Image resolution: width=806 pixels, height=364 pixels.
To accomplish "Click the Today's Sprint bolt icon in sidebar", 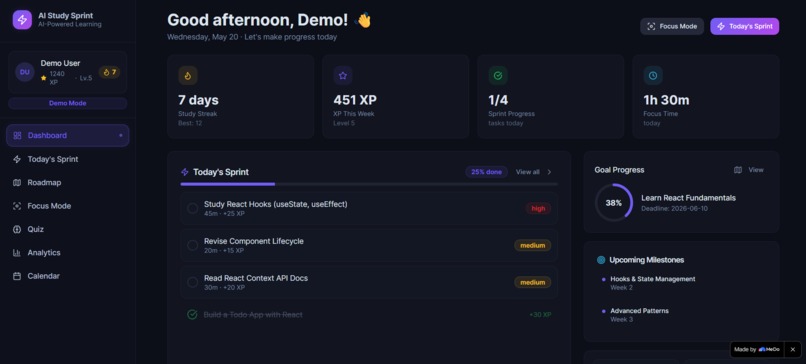I will tap(17, 159).
